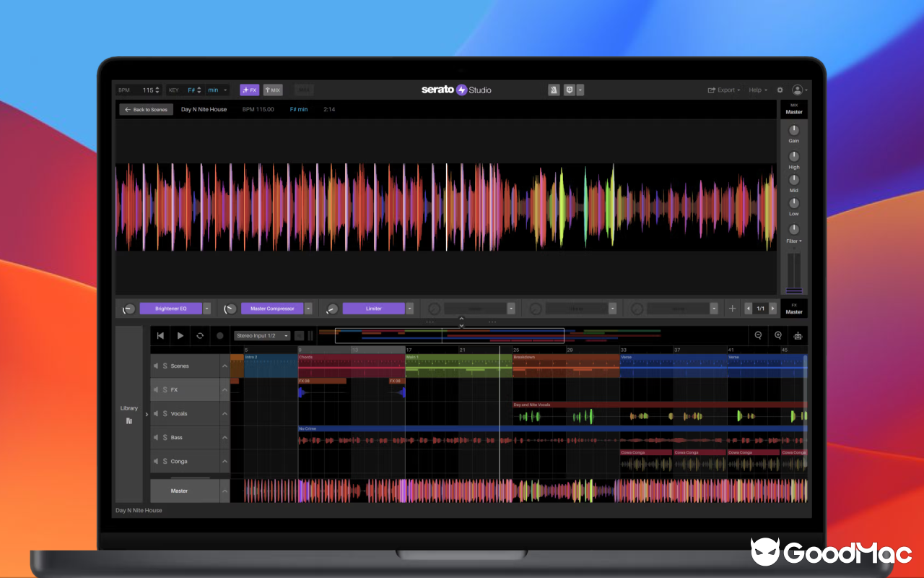Click the zoom out magnifier in the timeline
The image size is (924, 578).
click(758, 335)
